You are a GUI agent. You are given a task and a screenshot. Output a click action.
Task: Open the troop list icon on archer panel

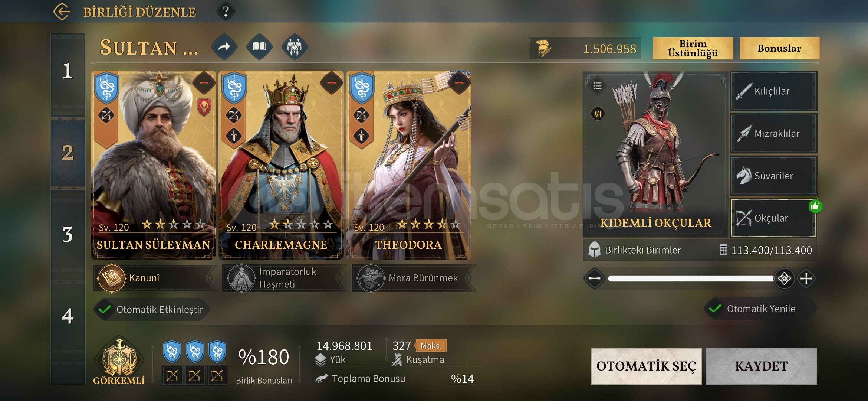(x=597, y=86)
